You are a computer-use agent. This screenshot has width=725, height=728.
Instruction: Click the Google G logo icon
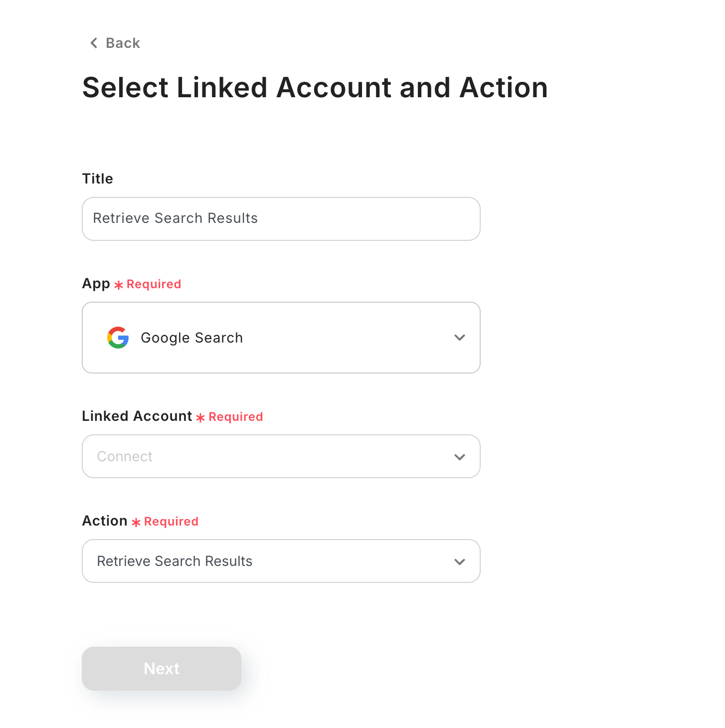pos(118,338)
